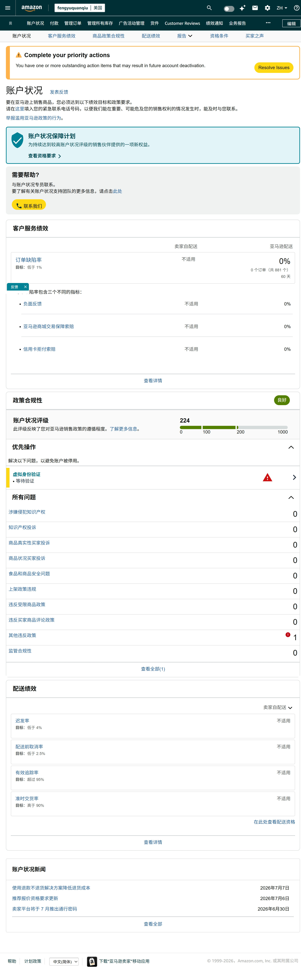Open Customer Reviews menu item
The image size is (301, 980).
(182, 23)
